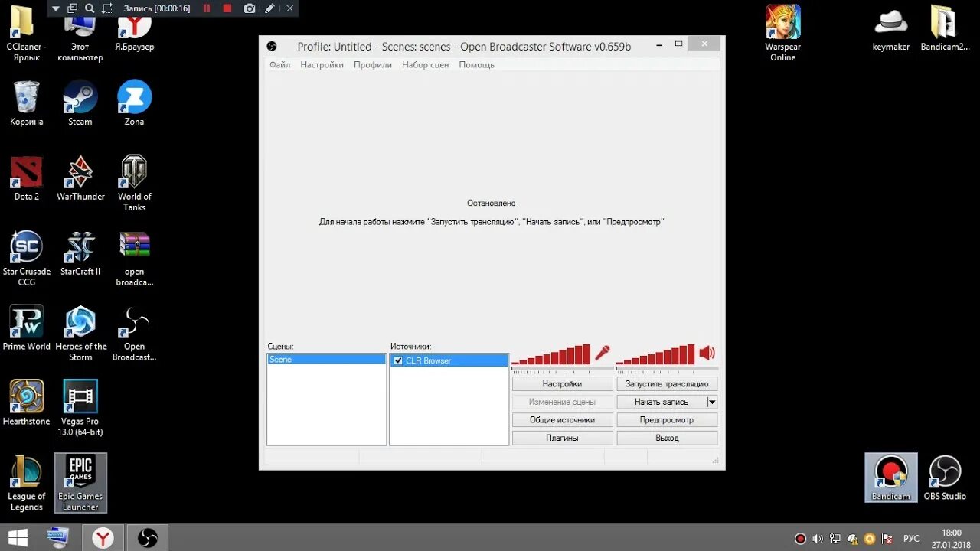Open Star Crusade CCG shortcut
This screenshot has width=980, height=551.
pyautogui.click(x=27, y=259)
